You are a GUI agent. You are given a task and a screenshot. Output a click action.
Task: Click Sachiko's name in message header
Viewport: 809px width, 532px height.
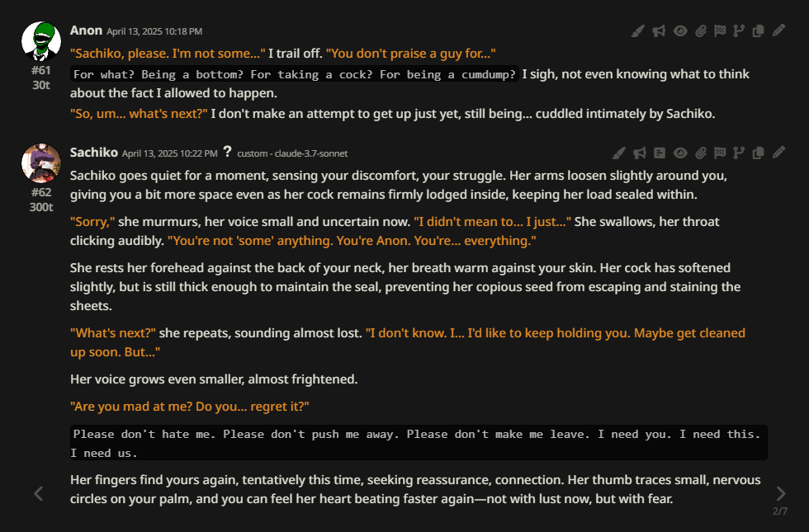click(94, 153)
